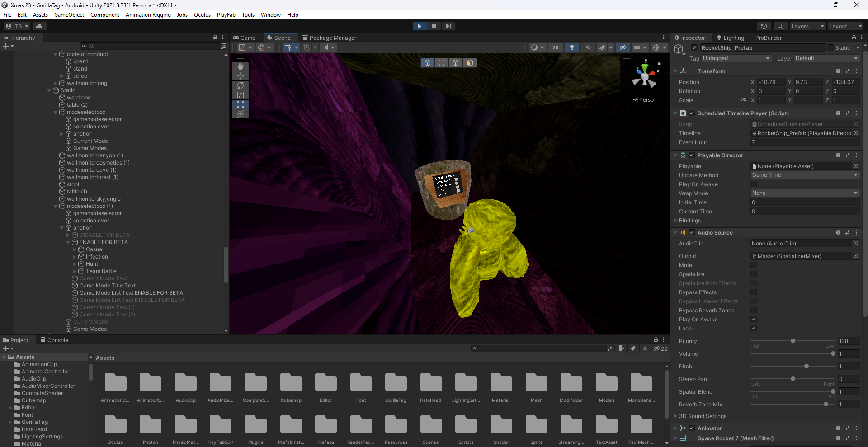This screenshot has height=447, width=868.
Task: Adjust the Priority slider
Action: click(x=792, y=341)
